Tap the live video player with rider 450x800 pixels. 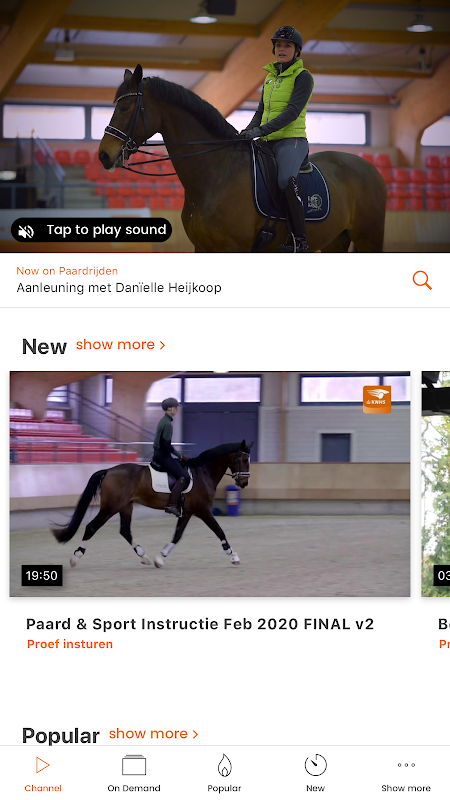click(225, 126)
